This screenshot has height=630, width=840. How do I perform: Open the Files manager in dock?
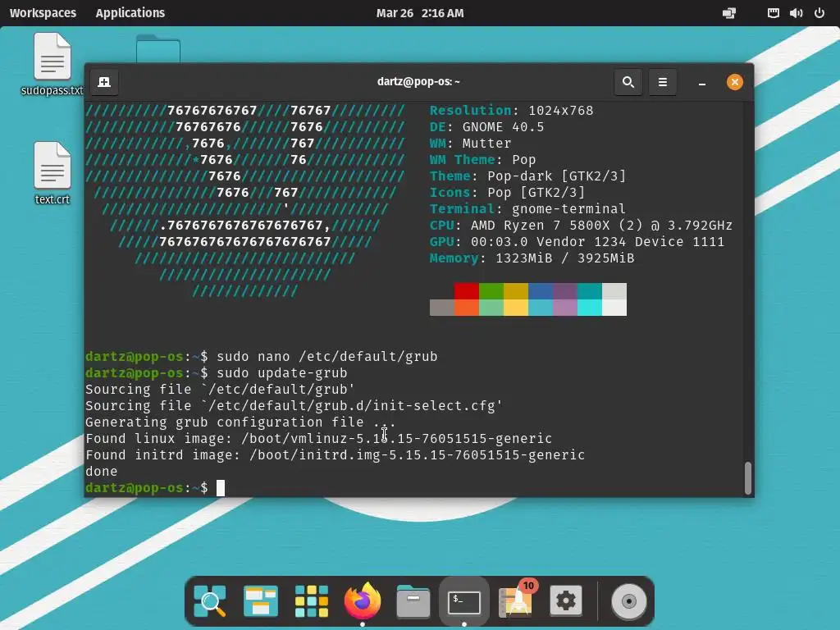[413, 601]
